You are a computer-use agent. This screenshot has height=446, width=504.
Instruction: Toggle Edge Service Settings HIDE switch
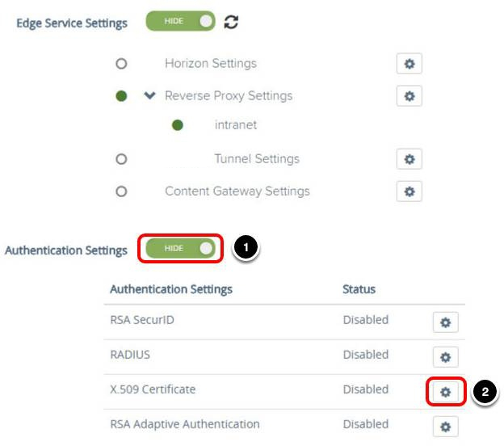click(180, 22)
